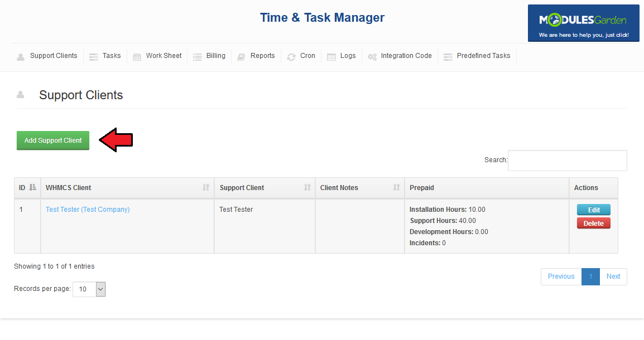Click Showing 1 to 1 of 1 entries
644x340 pixels.
tap(54, 266)
